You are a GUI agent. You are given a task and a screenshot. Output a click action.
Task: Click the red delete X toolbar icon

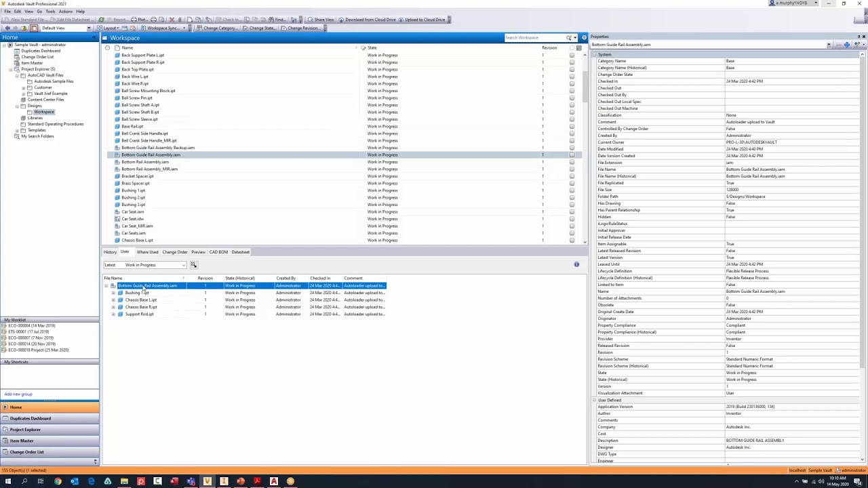[x=172, y=20]
